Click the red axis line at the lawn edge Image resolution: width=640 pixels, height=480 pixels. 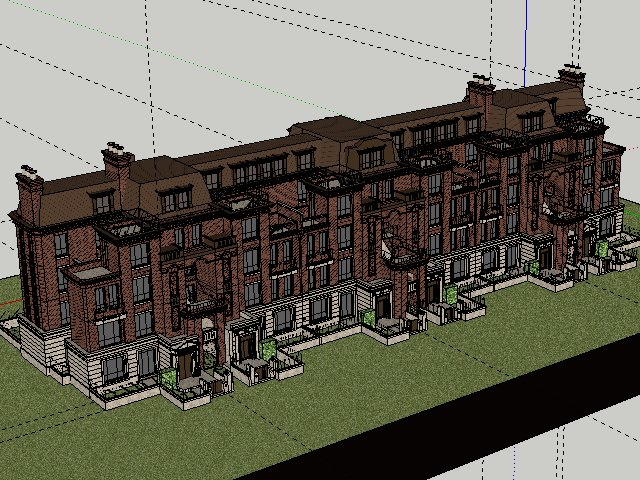click(11, 302)
